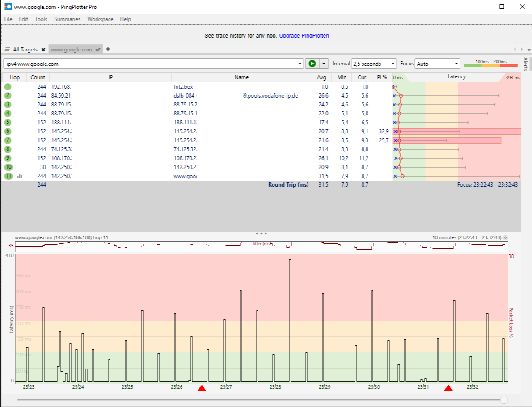Click the hop 4 green circle icon
This screenshot has height=407, width=532.
[x=8, y=113]
